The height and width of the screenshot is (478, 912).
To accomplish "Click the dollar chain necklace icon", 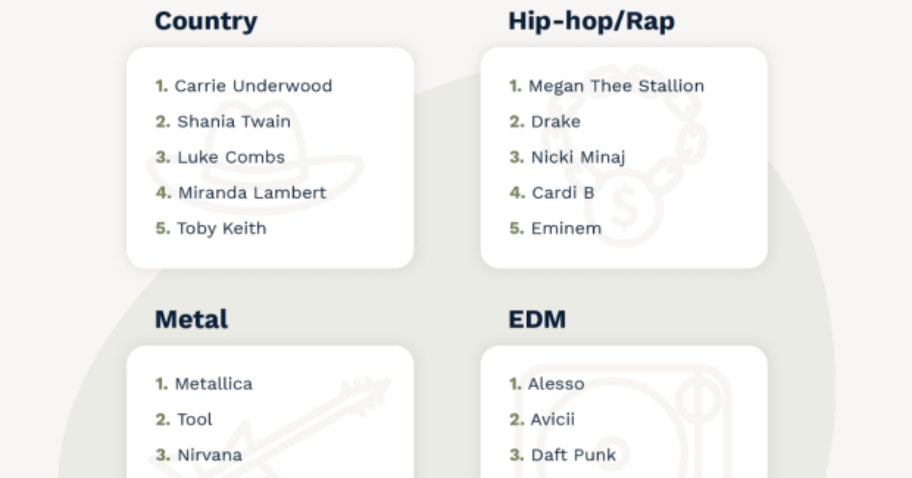I will pos(624,156).
